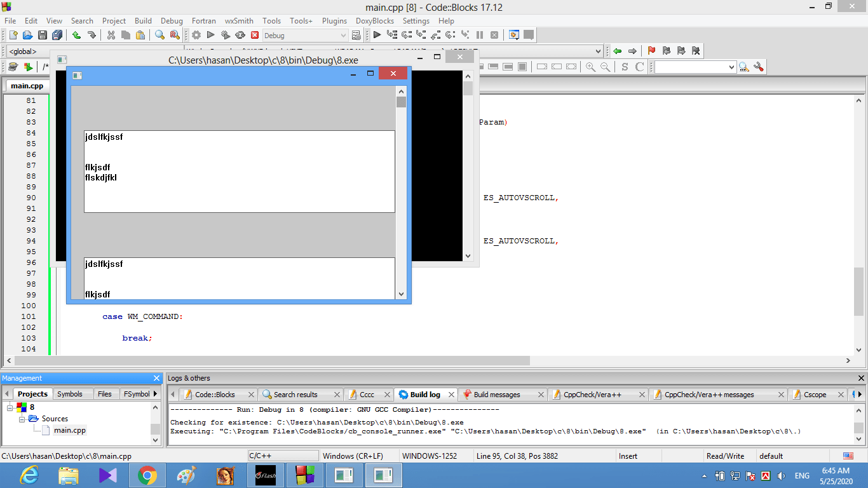
Task: Click the toolbar search magnifier beside the empty combo
Action: point(744,67)
